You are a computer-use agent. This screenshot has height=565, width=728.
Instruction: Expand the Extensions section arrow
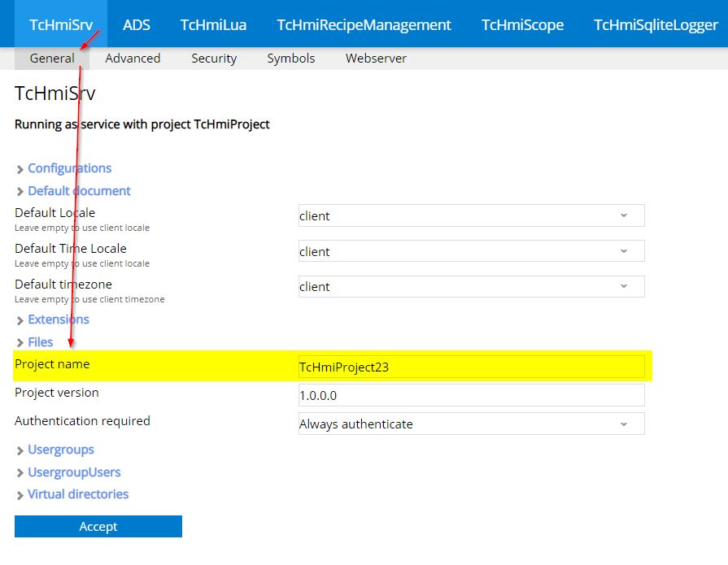pyautogui.click(x=20, y=320)
